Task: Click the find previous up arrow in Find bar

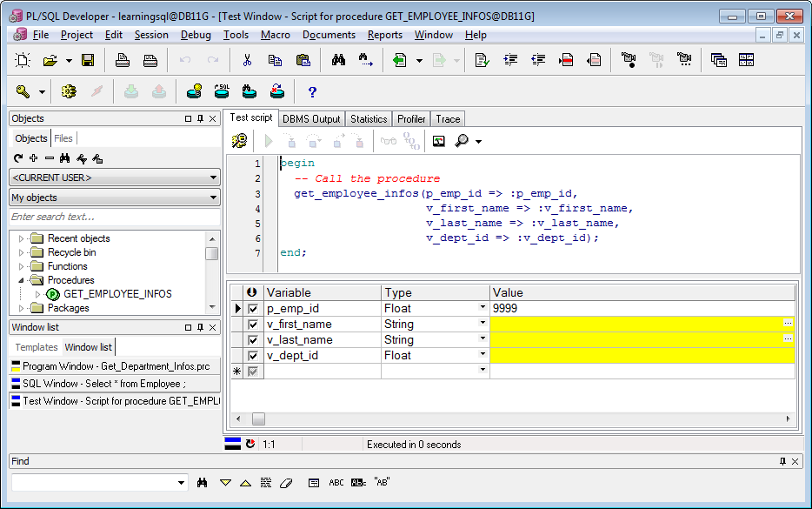Action: pyautogui.click(x=245, y=483)
